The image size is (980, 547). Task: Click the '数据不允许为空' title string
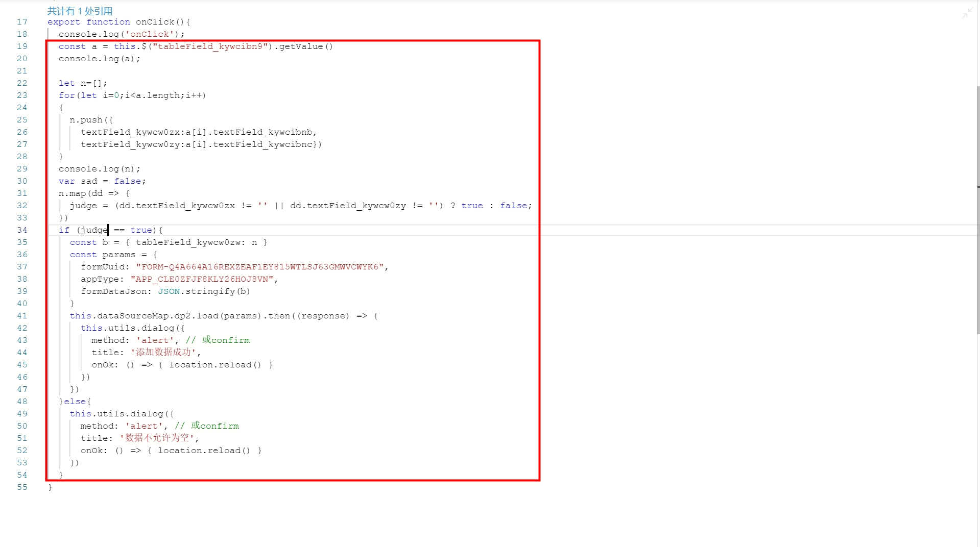tap(157, 438)
